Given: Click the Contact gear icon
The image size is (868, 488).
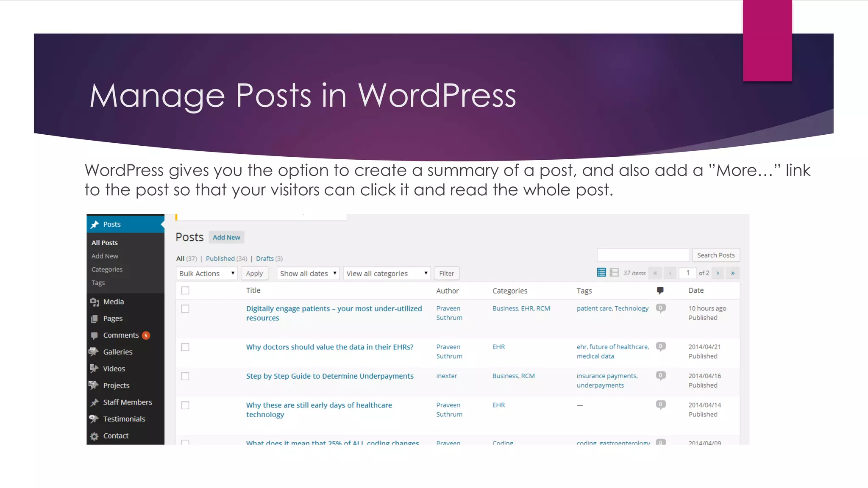Looking at the screenshot, I should (95, 436).
